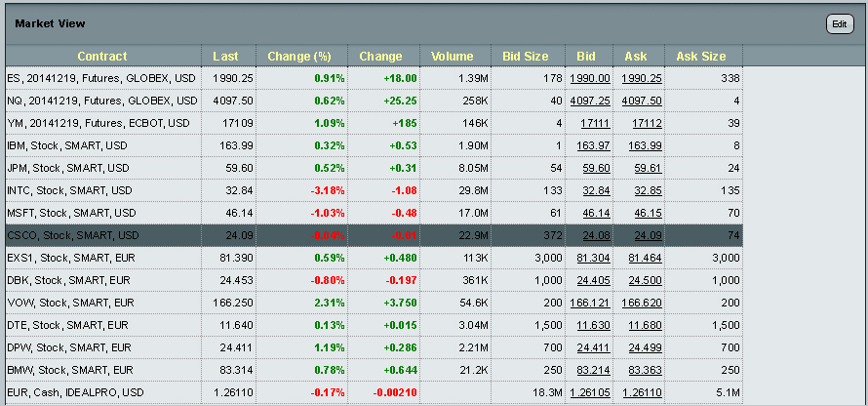Screen dimensions: 868x406
Task: Click the CSCO volume 22.9M
Action: [x=473, y=235]
